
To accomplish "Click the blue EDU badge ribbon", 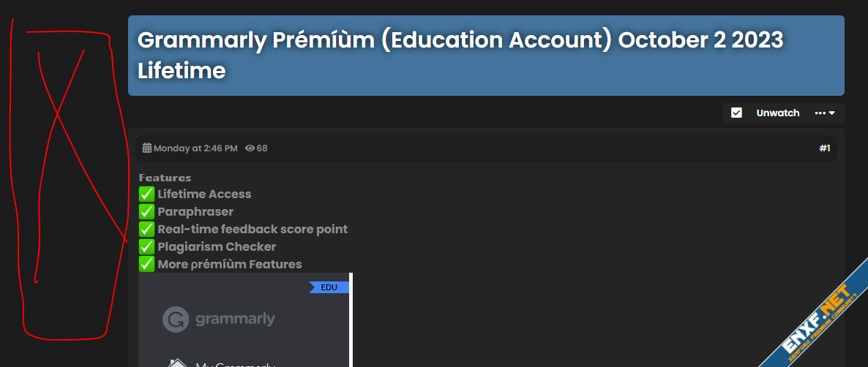I will [x=329, y=287].
